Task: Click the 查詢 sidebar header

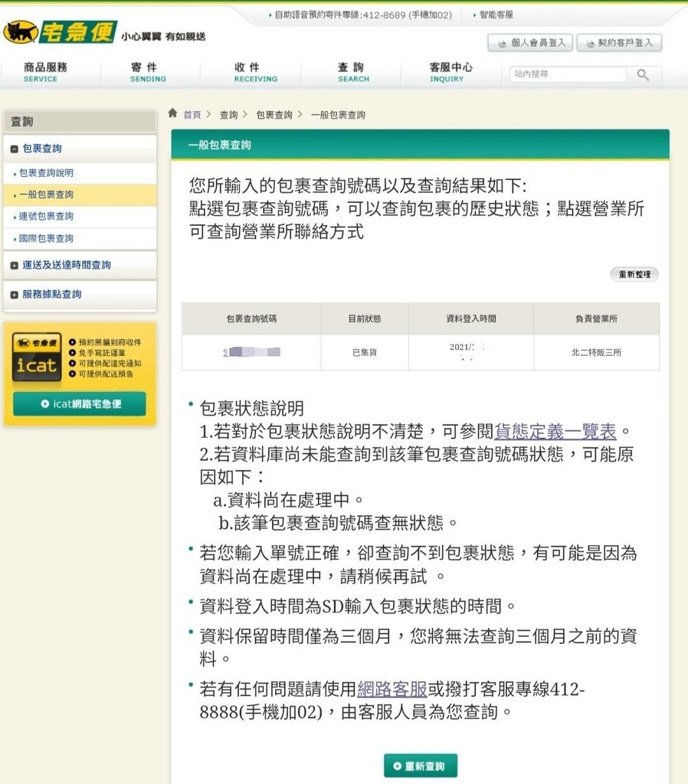Action: 80,122
